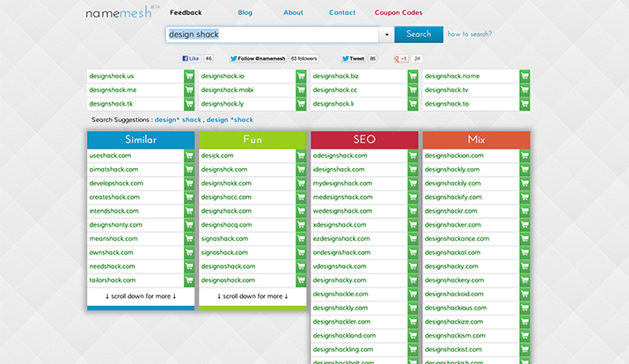
Task: Open the designshakk.com result
Action: [x=226, y=183]
